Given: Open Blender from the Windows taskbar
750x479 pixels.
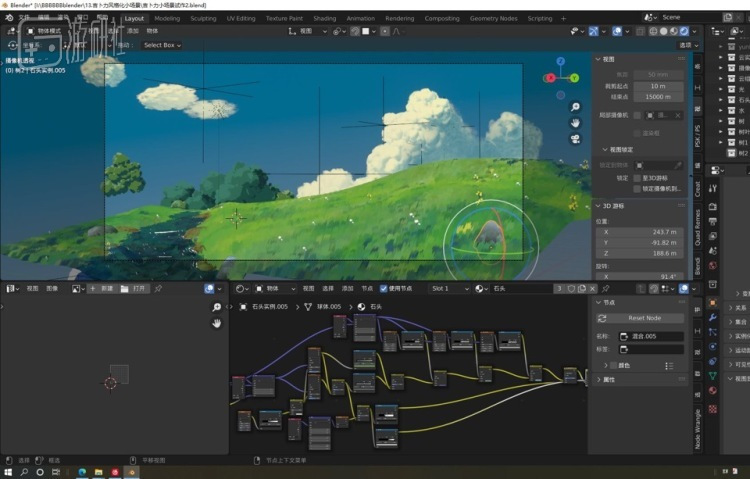Looking at the screenshot, I should [131, 472].
